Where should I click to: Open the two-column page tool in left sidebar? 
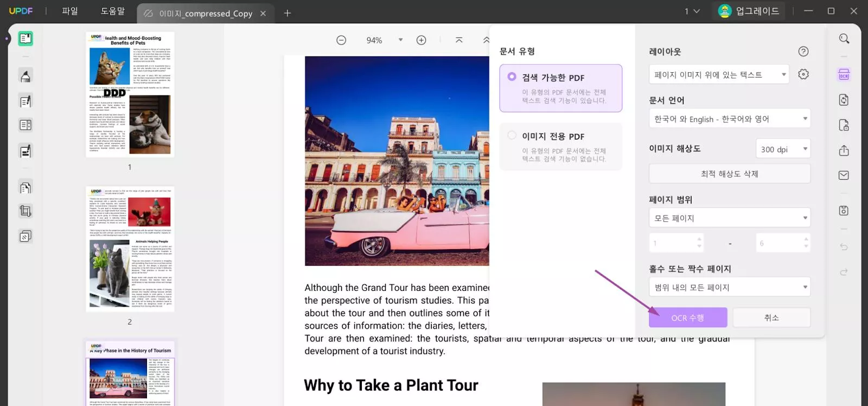25,125
